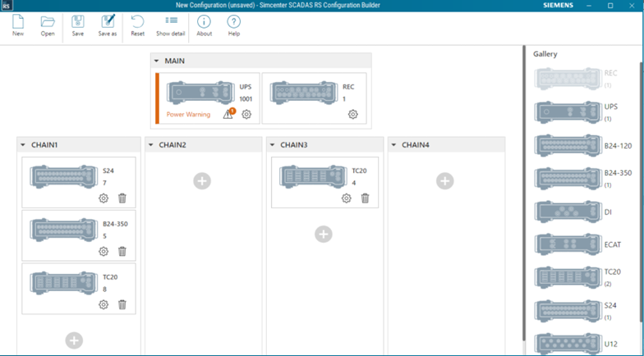
Task: Add a unit to CHAIN2
Action: (x=202, y=181)
